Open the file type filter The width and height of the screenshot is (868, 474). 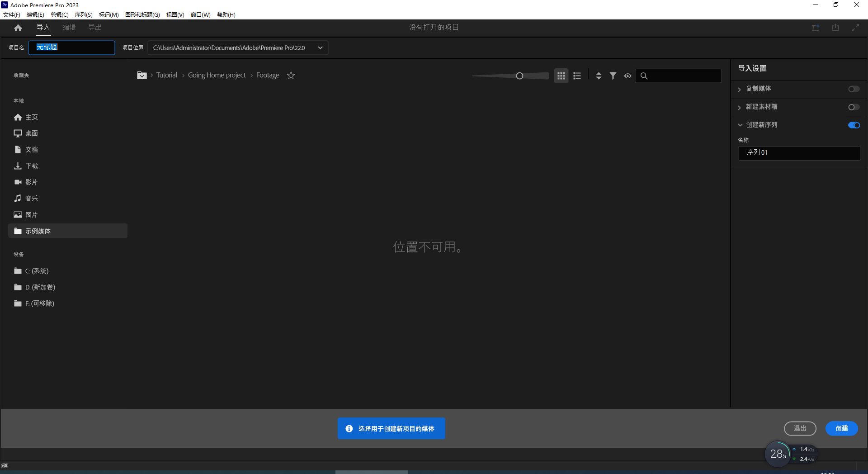point(613,76)
